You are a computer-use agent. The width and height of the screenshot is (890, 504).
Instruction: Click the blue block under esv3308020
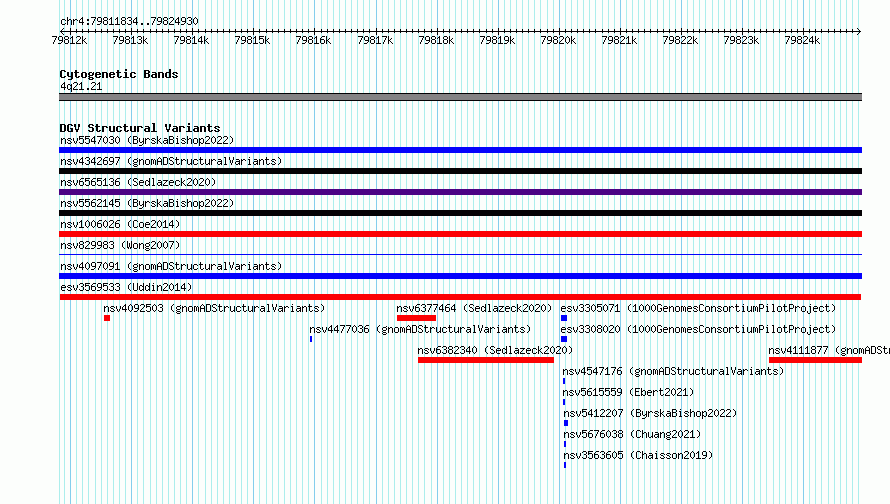(564, 339)
